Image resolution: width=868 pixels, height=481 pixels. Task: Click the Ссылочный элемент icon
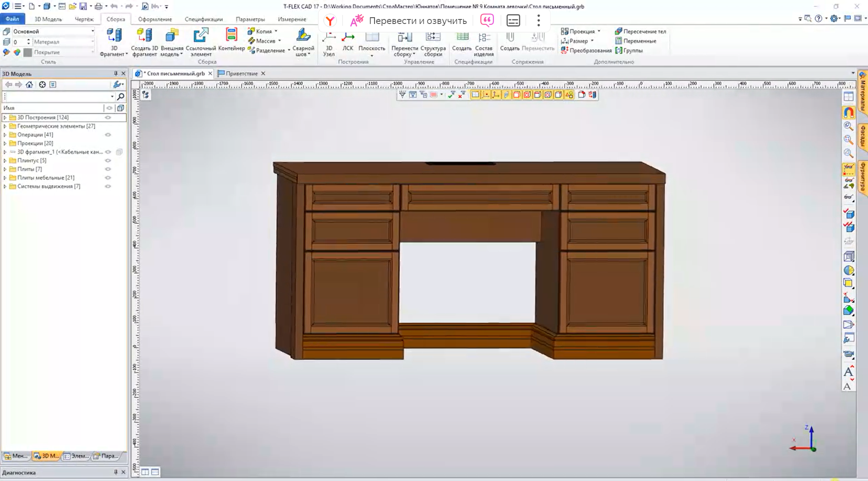[x=201, y=42]
